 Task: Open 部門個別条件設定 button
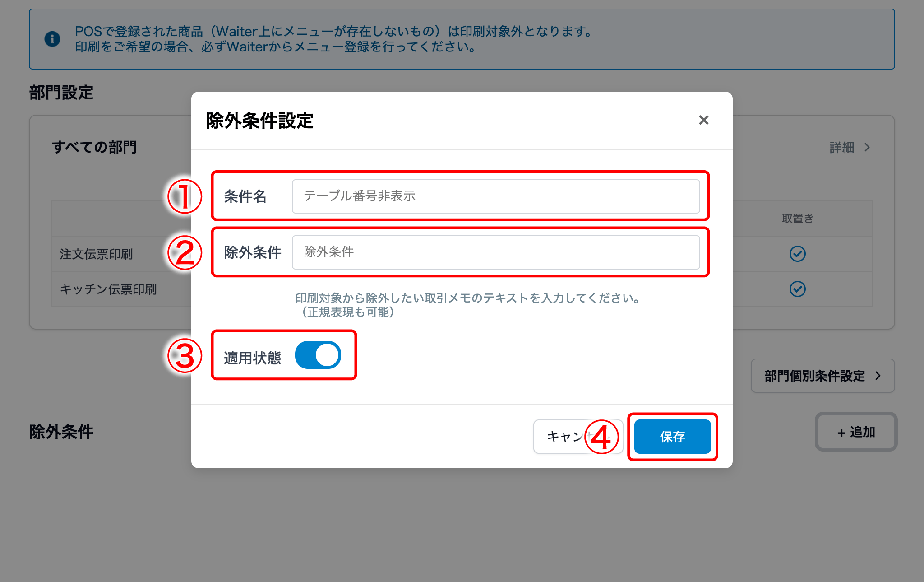pos(822,376)
